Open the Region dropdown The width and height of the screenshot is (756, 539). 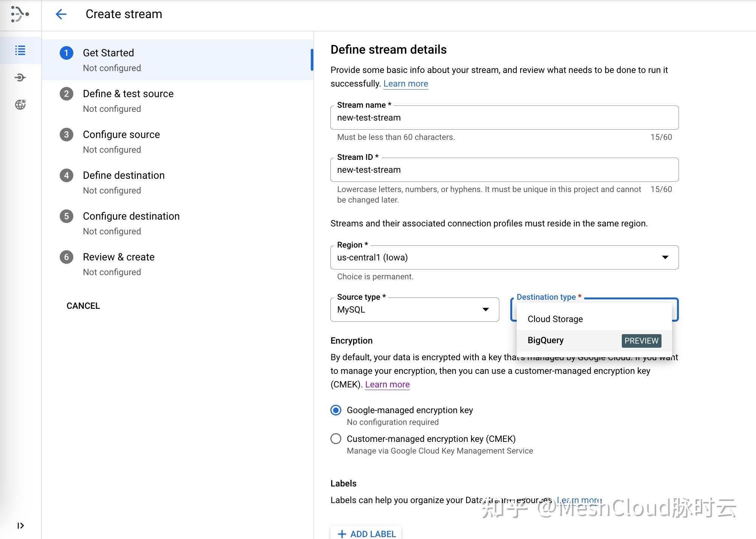pos(504,257)
